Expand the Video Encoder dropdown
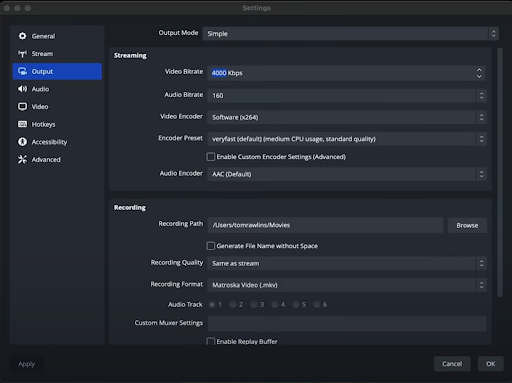Viewport: 512px width, 383px height. (347, 117)
